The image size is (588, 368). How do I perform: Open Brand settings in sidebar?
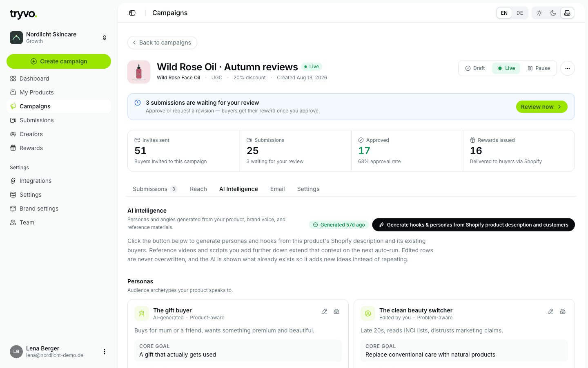click(x=59, y=209)
